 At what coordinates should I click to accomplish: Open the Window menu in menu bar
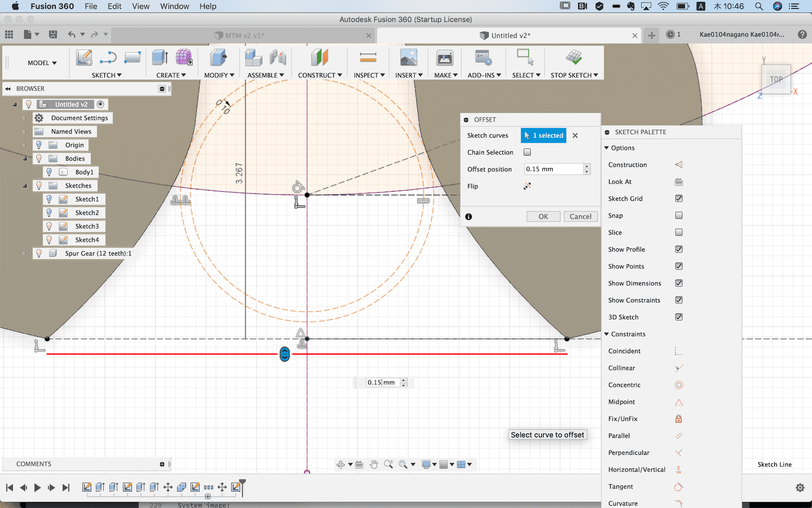174,6
